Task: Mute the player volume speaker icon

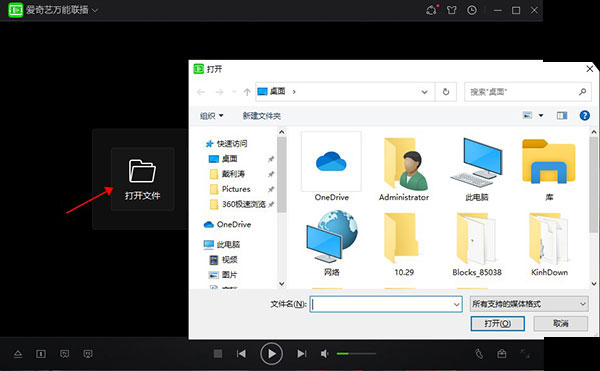Action: (x=324, y=353)
